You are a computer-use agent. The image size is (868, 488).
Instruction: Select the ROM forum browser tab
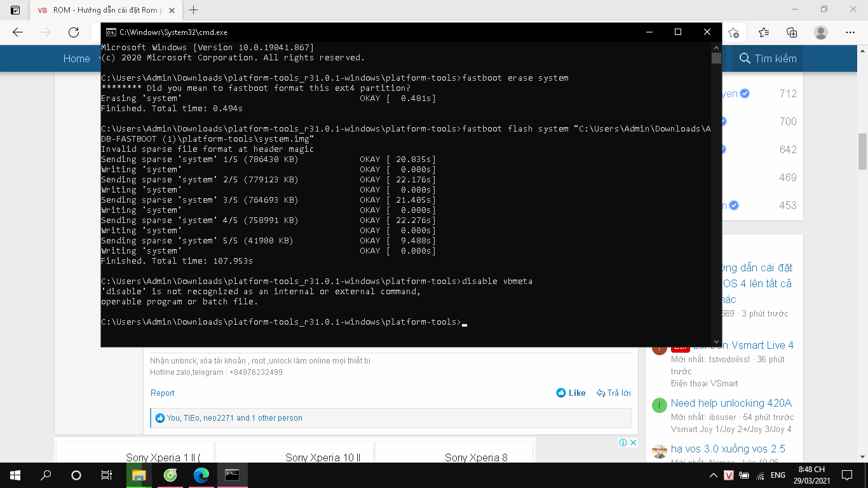102,10
